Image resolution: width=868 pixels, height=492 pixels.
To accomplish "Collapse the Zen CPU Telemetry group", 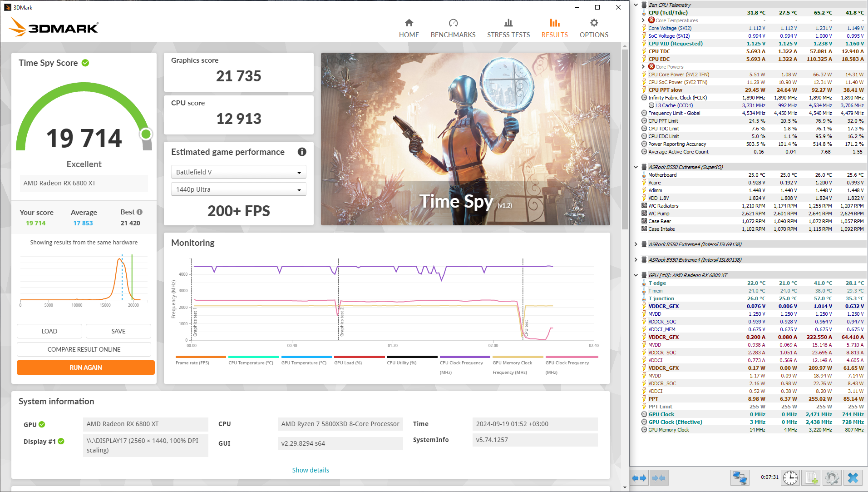I will tap(636, 5).
